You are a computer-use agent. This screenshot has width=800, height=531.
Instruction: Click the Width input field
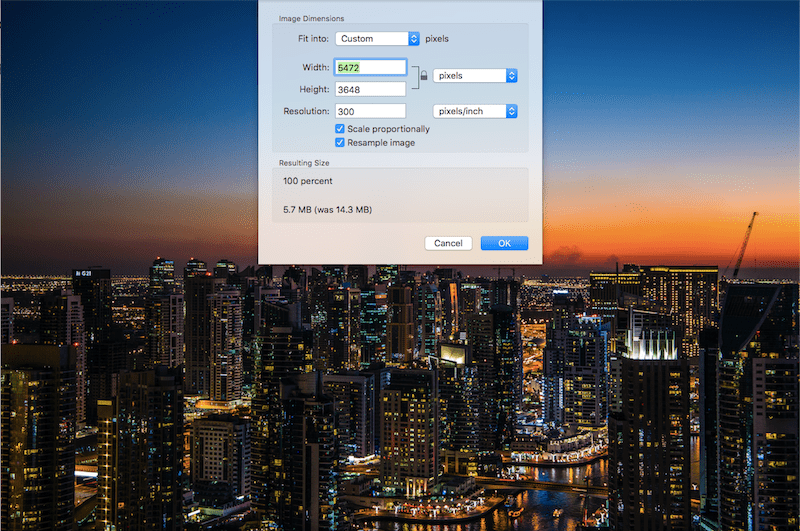pos(370,67)
